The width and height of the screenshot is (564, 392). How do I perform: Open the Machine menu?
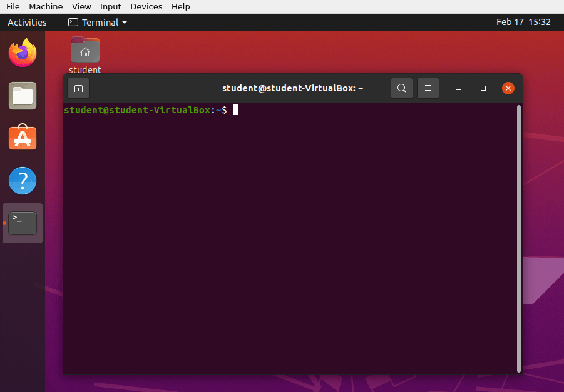click(x=46, y=6)
